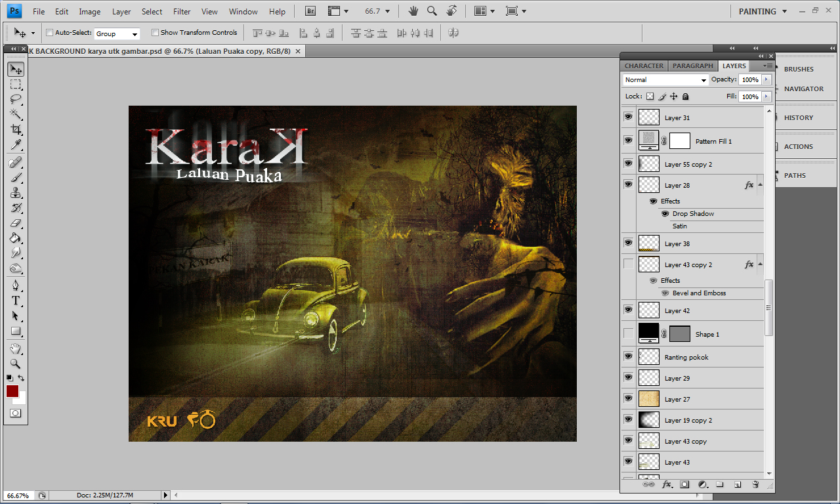
Task: Click the dark red foreground color swatch
Action: [x=12, y=391]
